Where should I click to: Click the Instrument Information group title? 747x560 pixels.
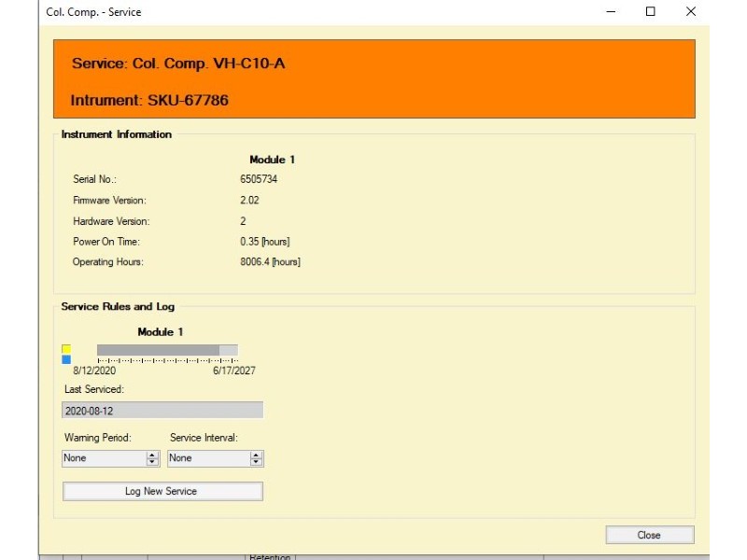[116, 134]
